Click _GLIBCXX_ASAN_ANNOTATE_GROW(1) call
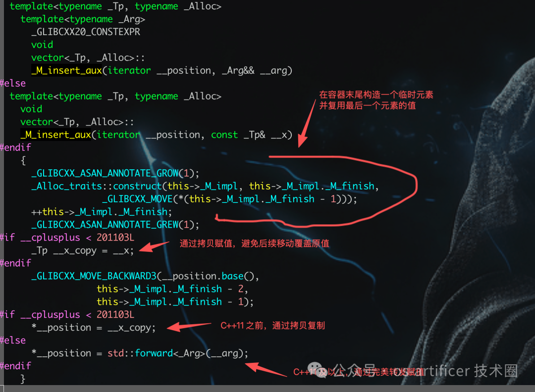The height and width of the screenshot is (392, 535). click(x=115, y=173)
